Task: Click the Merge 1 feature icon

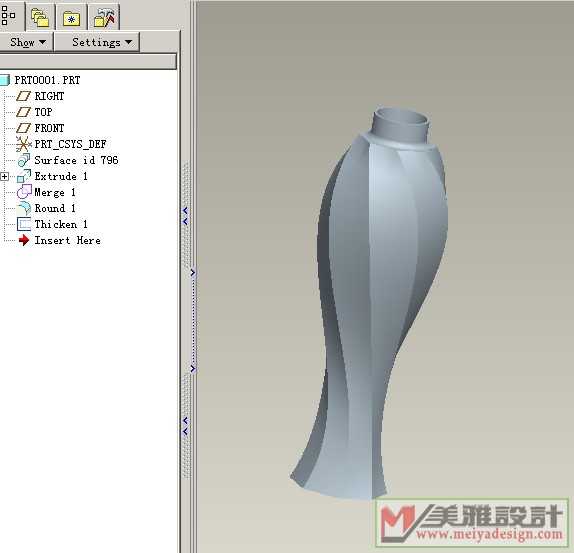Action: (x=24, y=192)
